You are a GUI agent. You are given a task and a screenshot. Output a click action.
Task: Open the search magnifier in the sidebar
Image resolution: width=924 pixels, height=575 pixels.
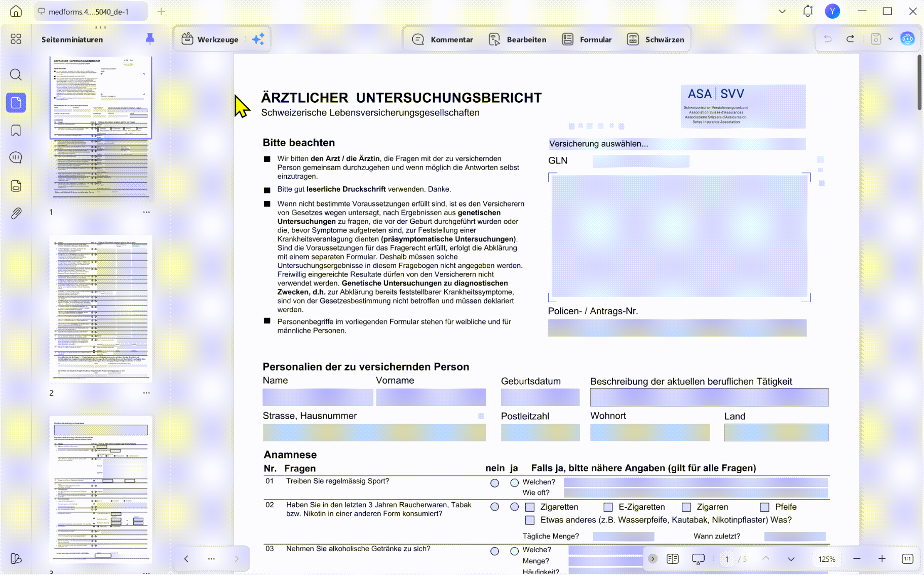click(x=16, y=75)
